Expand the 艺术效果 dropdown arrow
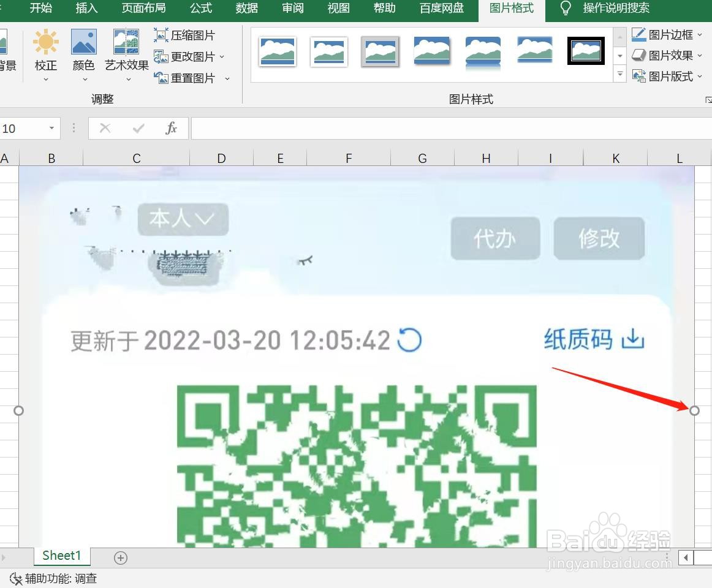 tap(129, 80)
